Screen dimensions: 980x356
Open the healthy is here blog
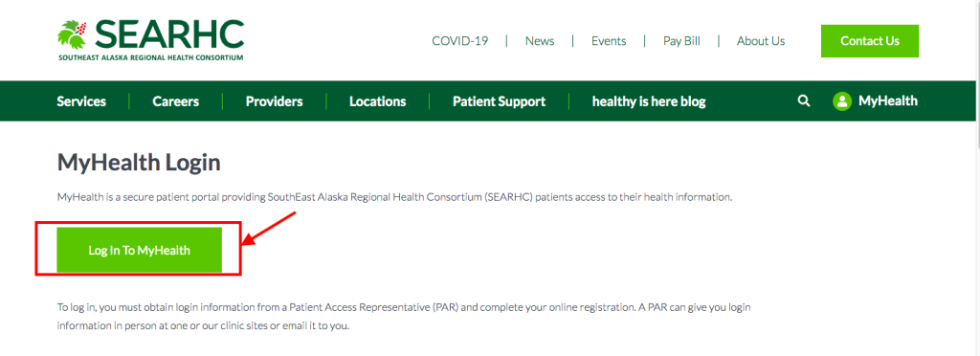649,101
